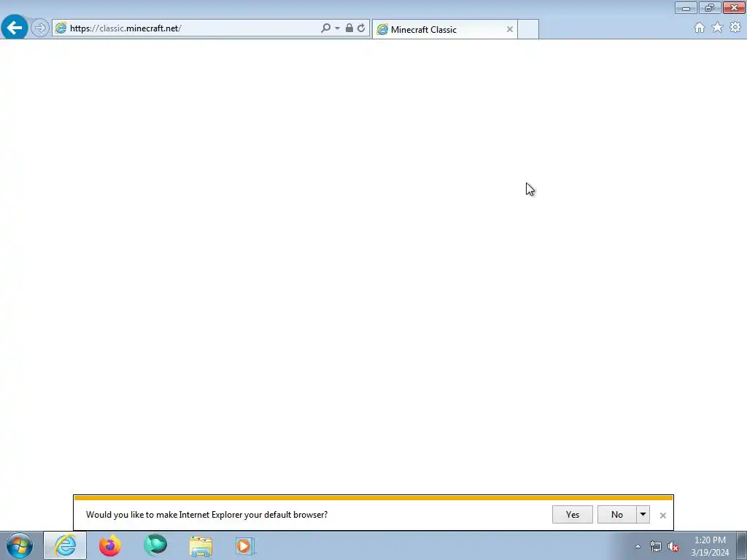Expand the address bar autocomplete dropdown arrow

point(337,28)
